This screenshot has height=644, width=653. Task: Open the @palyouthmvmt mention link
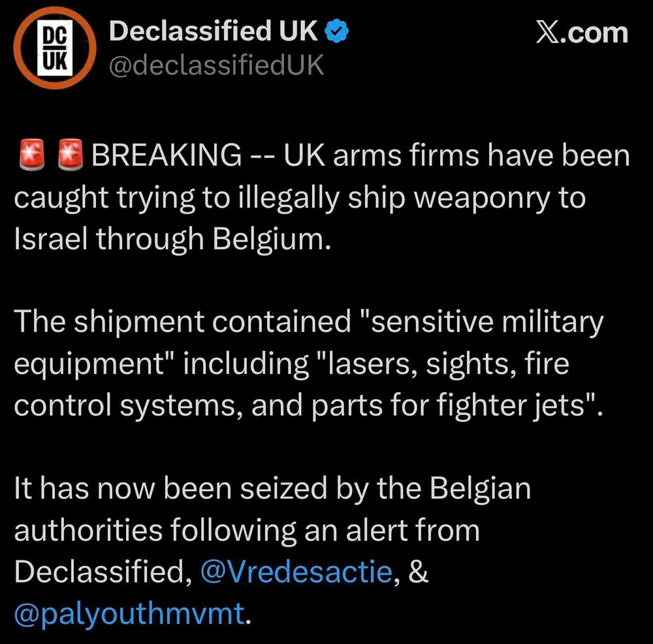[x=131, y=613]
